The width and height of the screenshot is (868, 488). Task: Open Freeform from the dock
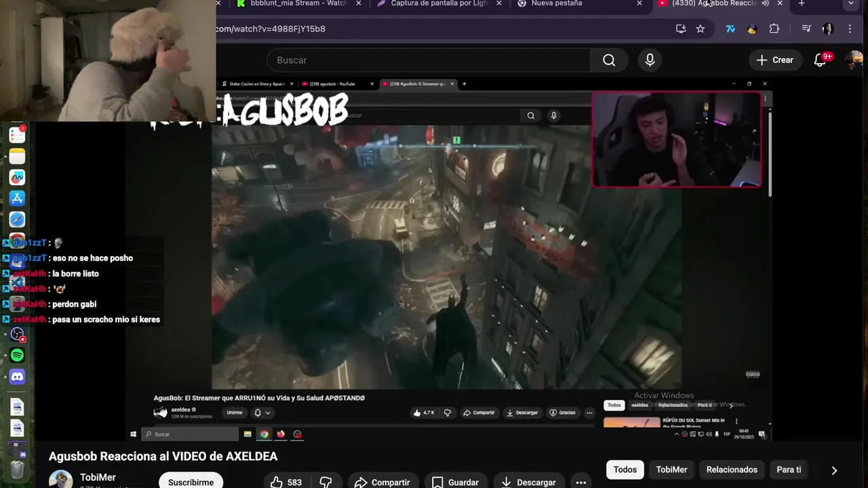click(17, 178)
